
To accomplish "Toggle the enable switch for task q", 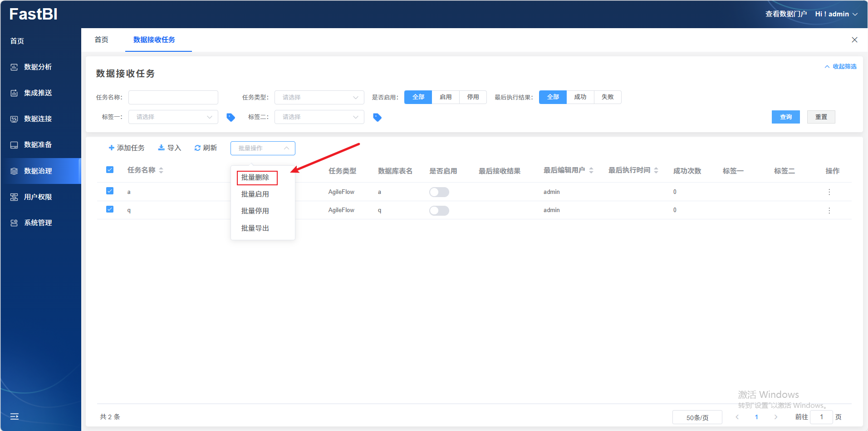I will [439, 211].
